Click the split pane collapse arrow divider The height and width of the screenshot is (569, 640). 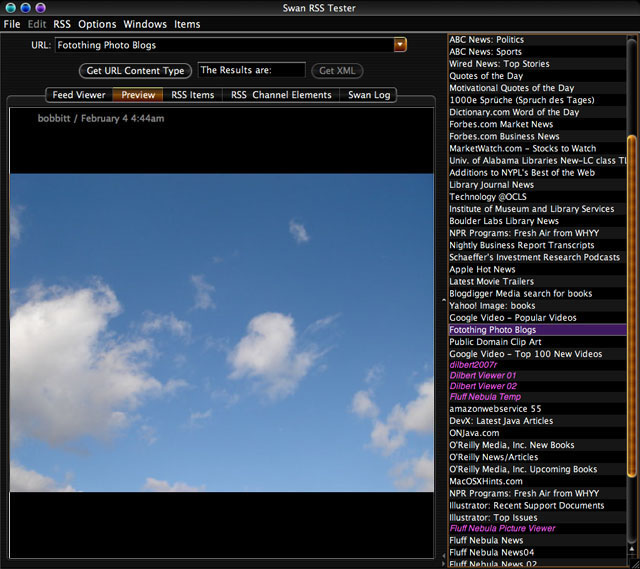pyautogui.click(x=442, y=300)
